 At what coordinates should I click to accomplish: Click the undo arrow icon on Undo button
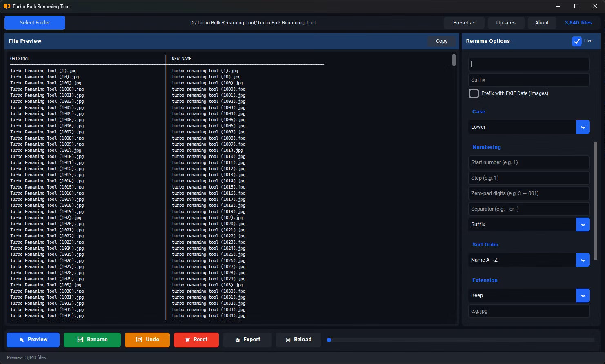pos(139,340)
